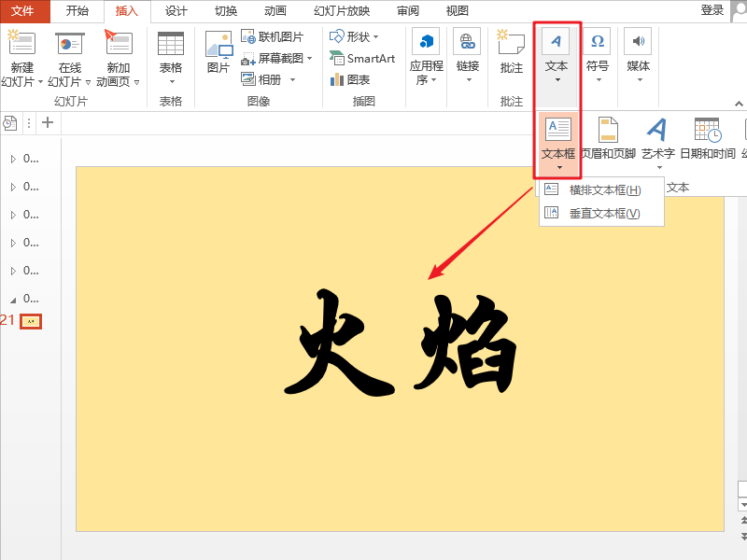Screen dimensions: 747x560
Task: Expand the Online Slides dropdown arrow
Action: point(88,83)
